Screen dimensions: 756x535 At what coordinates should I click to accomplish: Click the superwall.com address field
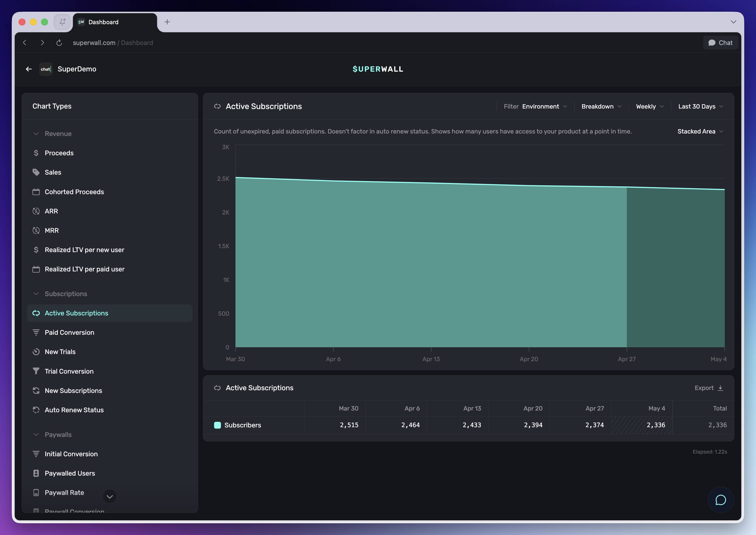(x=113, y=43)
